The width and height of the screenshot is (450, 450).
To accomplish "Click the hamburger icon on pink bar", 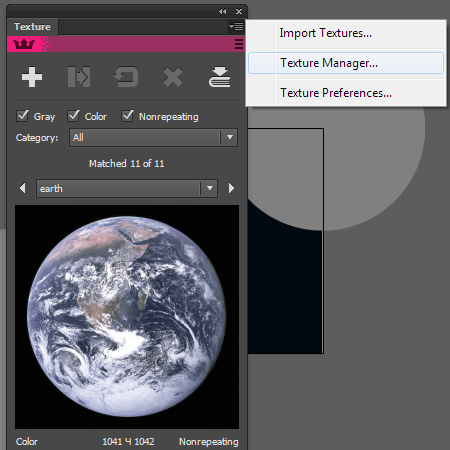I will click(x=239, y=44).
